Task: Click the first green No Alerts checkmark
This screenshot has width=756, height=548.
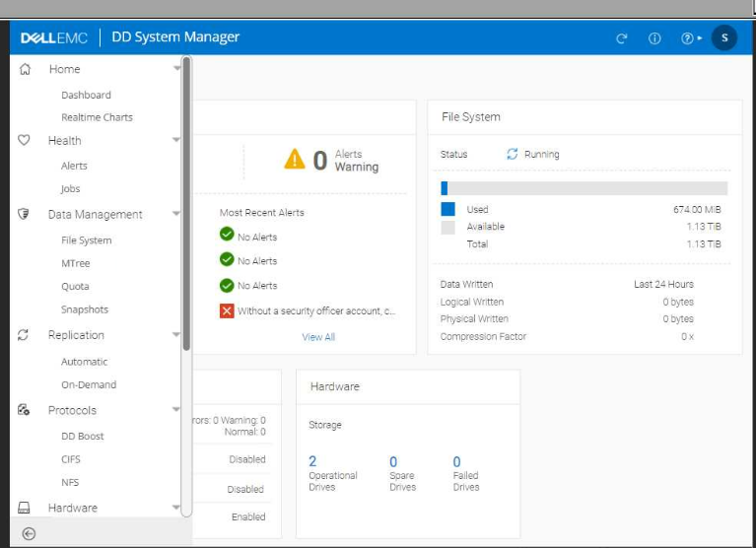Action: click(227, 235)
